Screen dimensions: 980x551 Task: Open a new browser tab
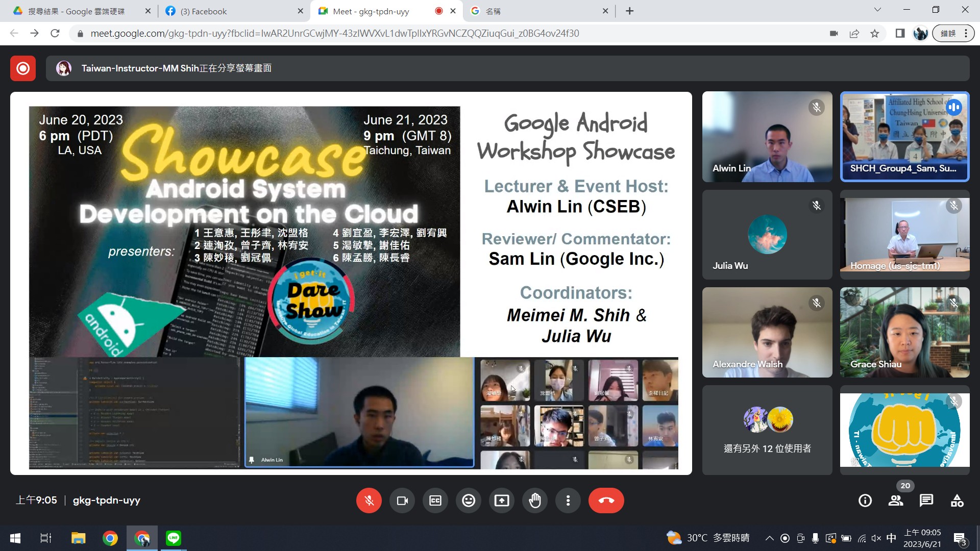[x=630, y=11]
